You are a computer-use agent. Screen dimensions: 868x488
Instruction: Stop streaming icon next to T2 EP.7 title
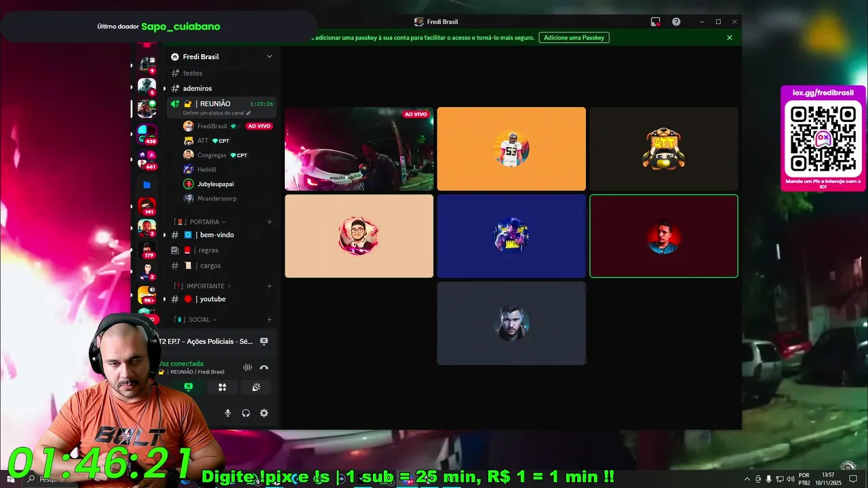point(264,341)
